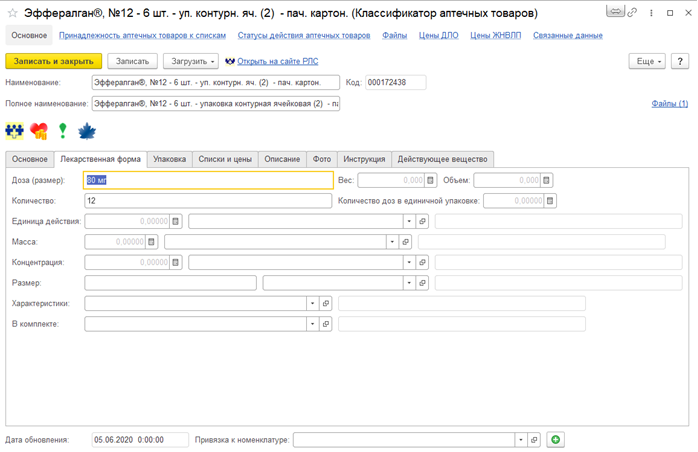Open the В комплекте reference icon
This screenshot has height=452, width=698.
325,324
